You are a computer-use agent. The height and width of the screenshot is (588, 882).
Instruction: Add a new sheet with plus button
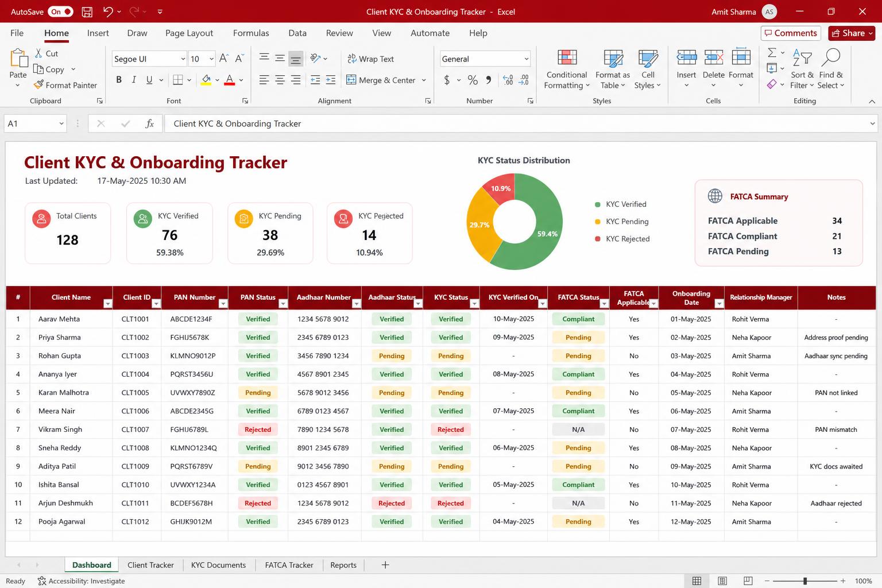[x=385, y=565]
